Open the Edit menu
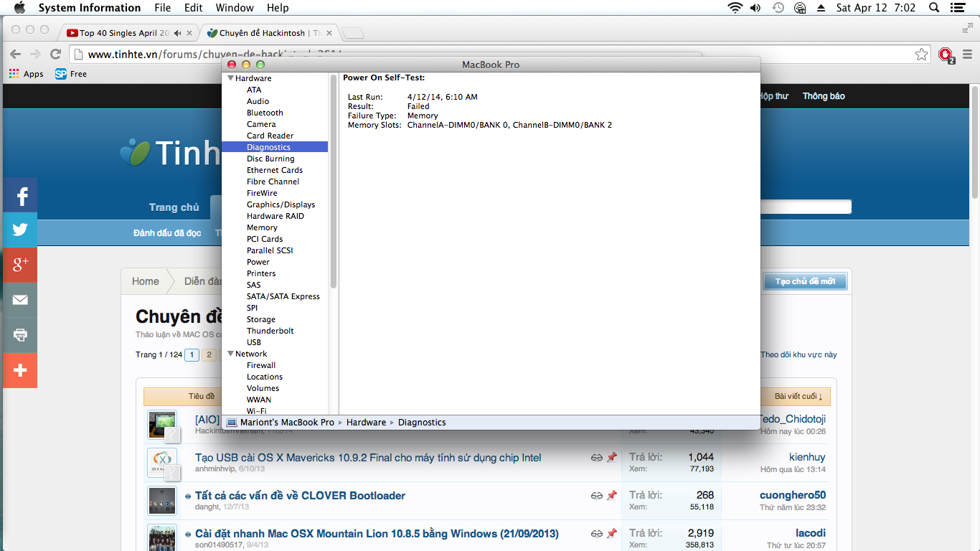 [x=193, y=8]
